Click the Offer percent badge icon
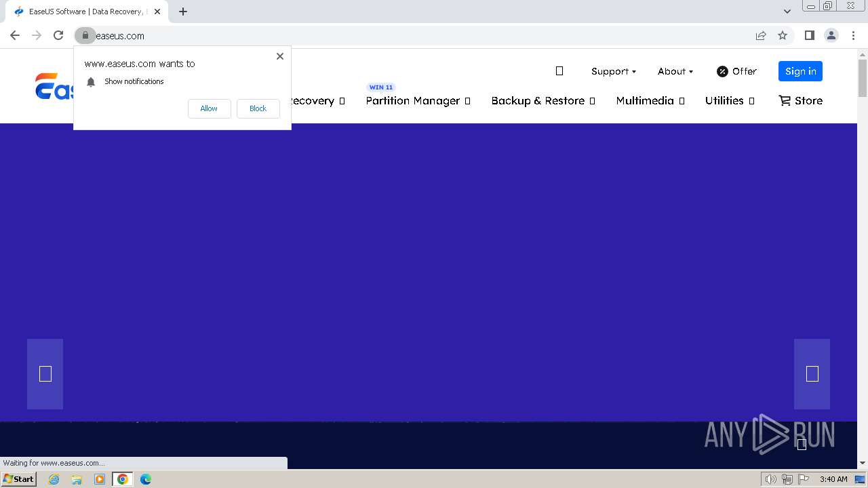868x488 pixels. point(722,71)
